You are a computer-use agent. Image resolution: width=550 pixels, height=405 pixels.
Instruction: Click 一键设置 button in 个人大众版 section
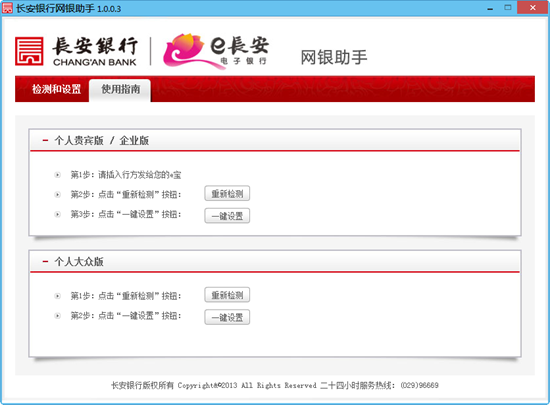click(227, 317)
